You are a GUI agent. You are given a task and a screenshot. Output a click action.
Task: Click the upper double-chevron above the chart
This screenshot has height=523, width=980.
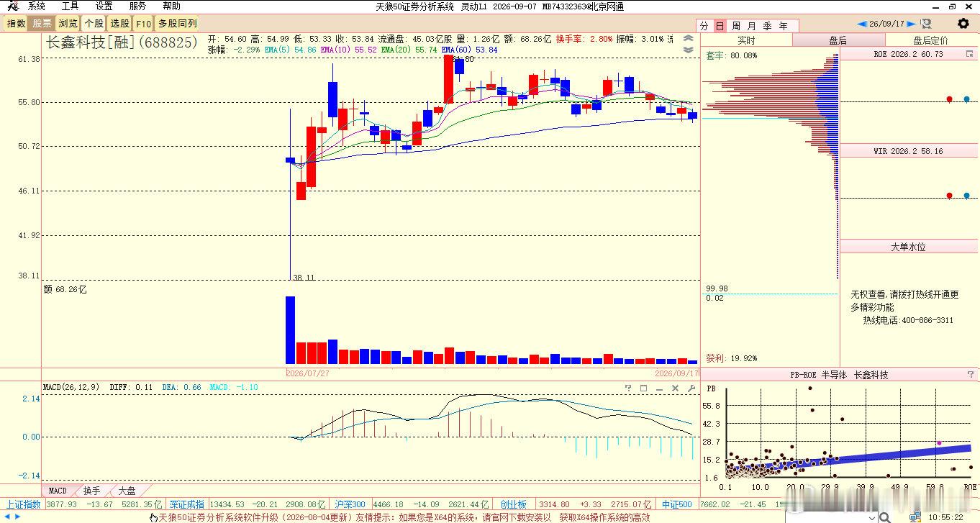(689, 39)
